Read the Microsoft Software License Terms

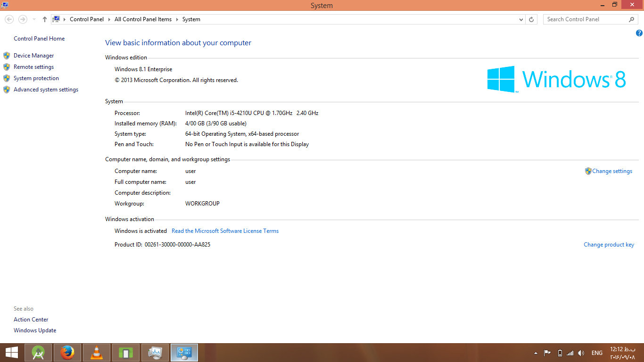(225, 231)
